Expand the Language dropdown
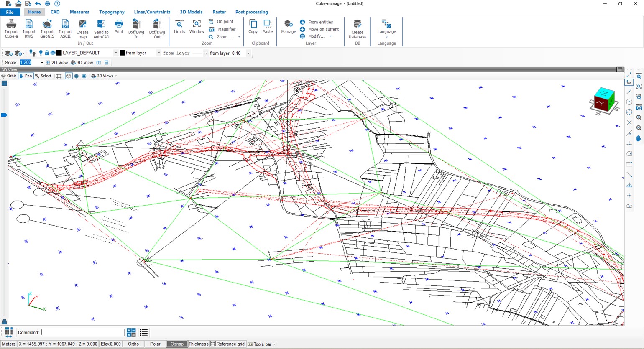This screenshot has height=349, width=644. (x=386, y=28)
